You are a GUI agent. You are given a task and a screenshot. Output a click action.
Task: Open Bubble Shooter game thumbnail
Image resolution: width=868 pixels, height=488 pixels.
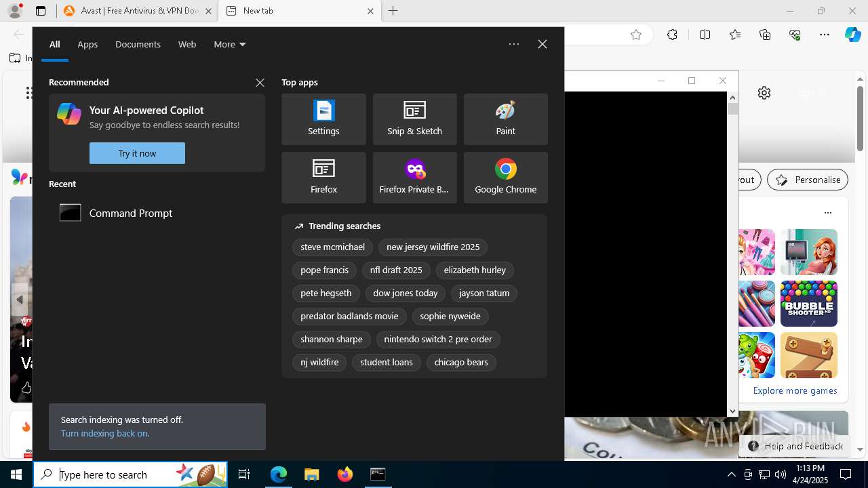coord(809,304)
